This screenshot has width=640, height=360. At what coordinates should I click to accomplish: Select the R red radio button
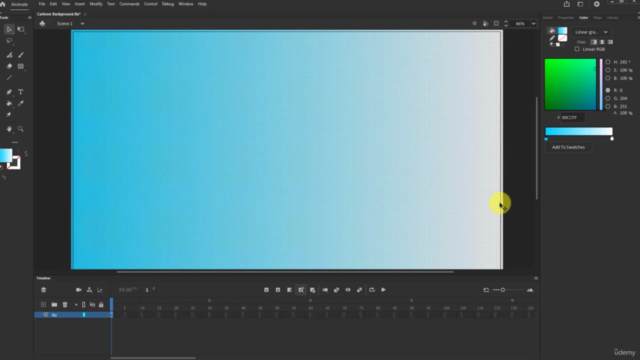coord(608,90)
